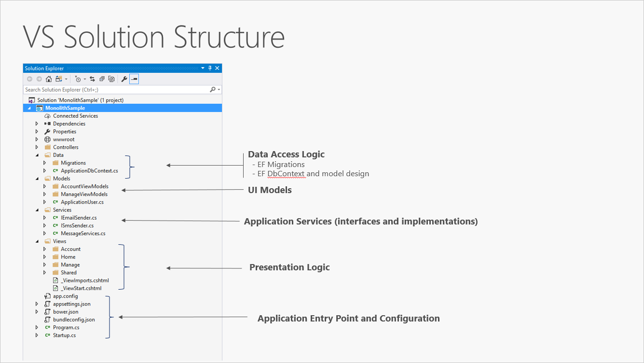Toggle the pending changes filter icon
The height and width of the screenshot is (363, 644).
click(x=78, y=79)
